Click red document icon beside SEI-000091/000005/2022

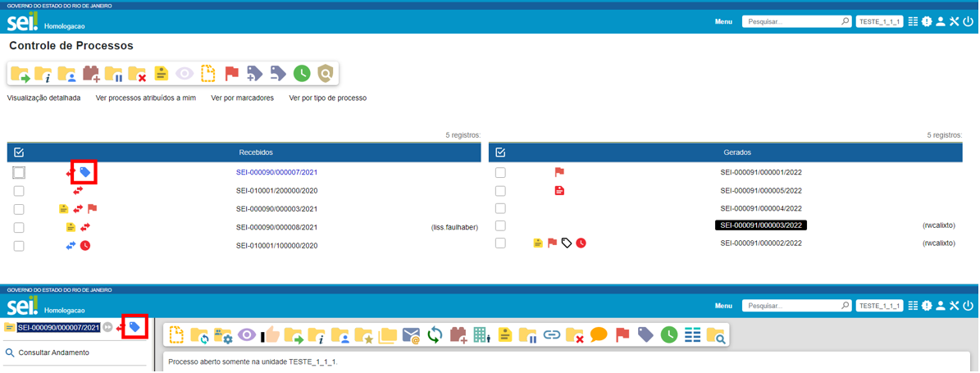[559, 191]
